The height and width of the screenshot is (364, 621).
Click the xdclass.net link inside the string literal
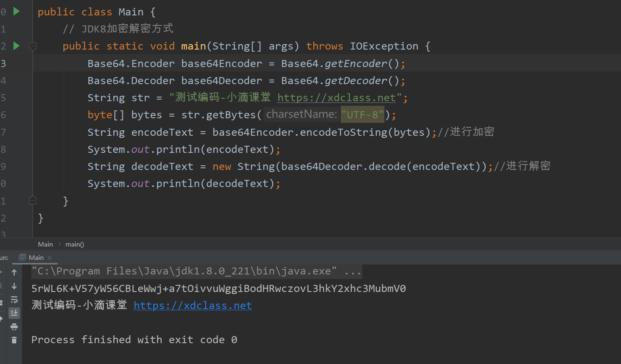(337, 97)
